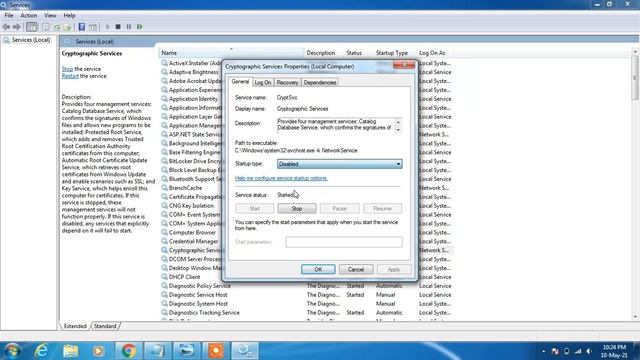Click the Services gear icon in the taskbar
Image resolution: width=640 pixels, height=360 pixels.
[x=245, y=351]
